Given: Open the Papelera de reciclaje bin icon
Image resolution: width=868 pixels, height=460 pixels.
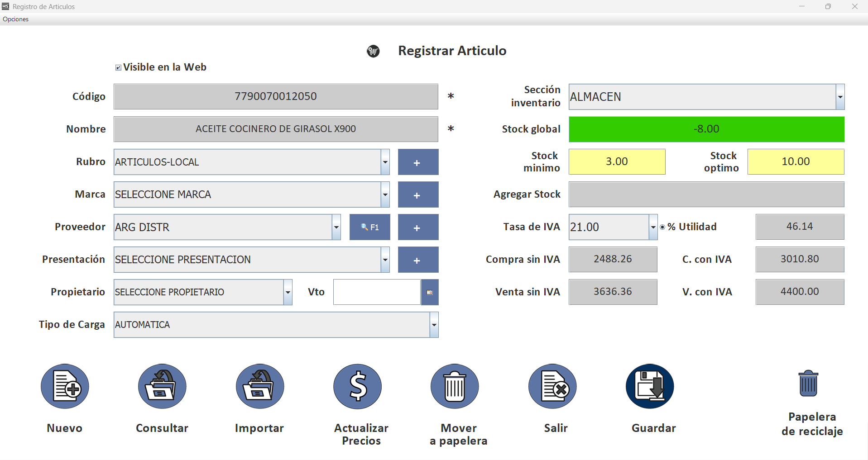Looking at the screenshot, I should coord(808,384).
